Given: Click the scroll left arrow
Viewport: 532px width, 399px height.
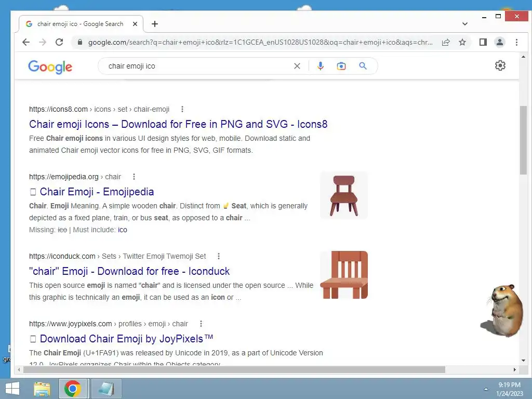Looking at the screenshot, I should [19, 369].
